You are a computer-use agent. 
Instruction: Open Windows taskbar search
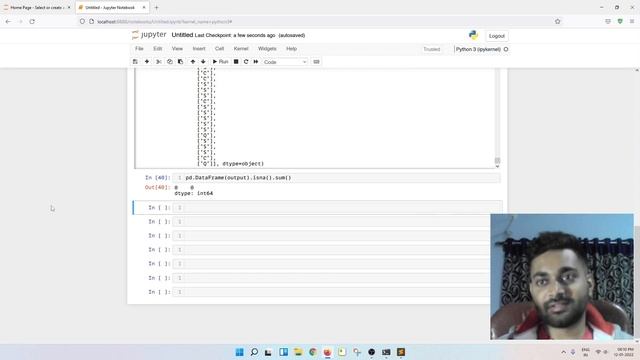click(254, 352)
